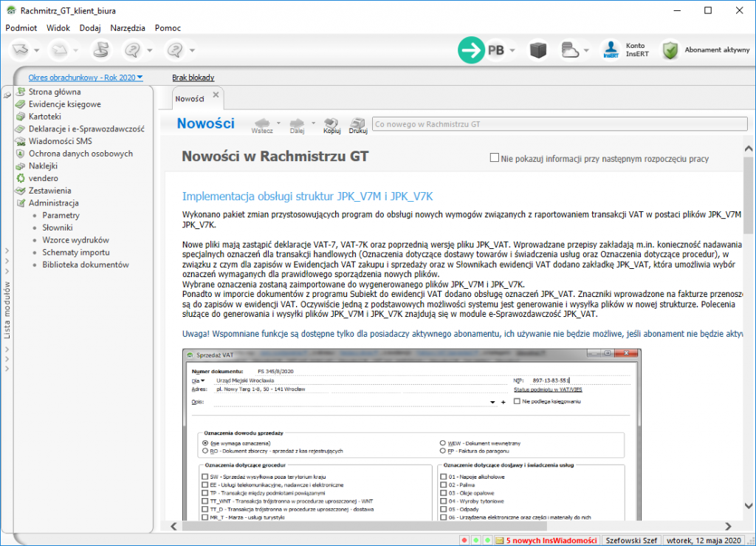Open Zestawienia module icon

(x=20, y=191)
